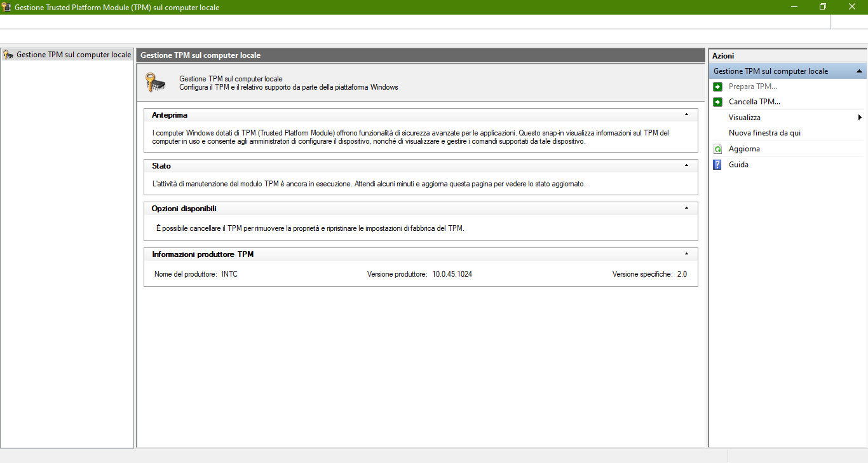Collapse the Anteprima section

coord(686,115)
